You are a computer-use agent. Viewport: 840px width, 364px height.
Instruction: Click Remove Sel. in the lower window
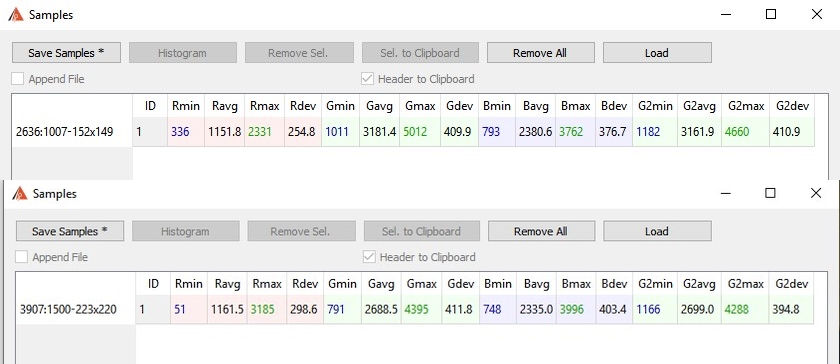pyautogui.click(x=301, y=231)
